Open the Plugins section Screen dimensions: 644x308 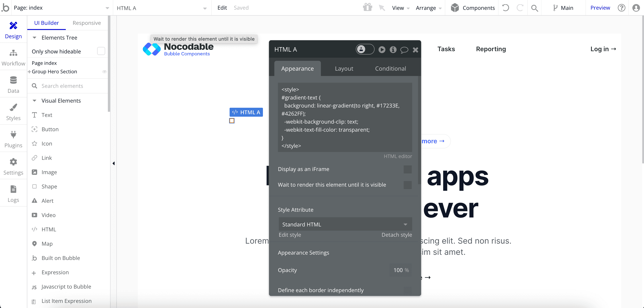[13, 139]
